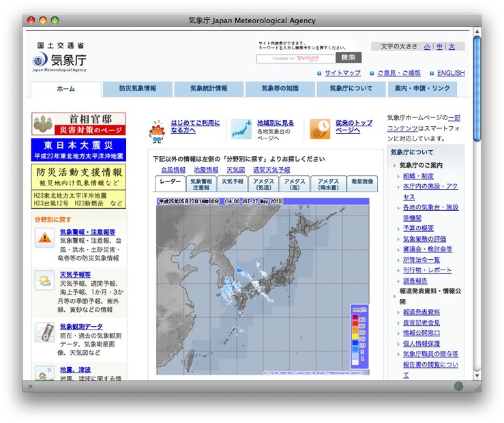Click the scrollbar down arrow

[477, 375]
